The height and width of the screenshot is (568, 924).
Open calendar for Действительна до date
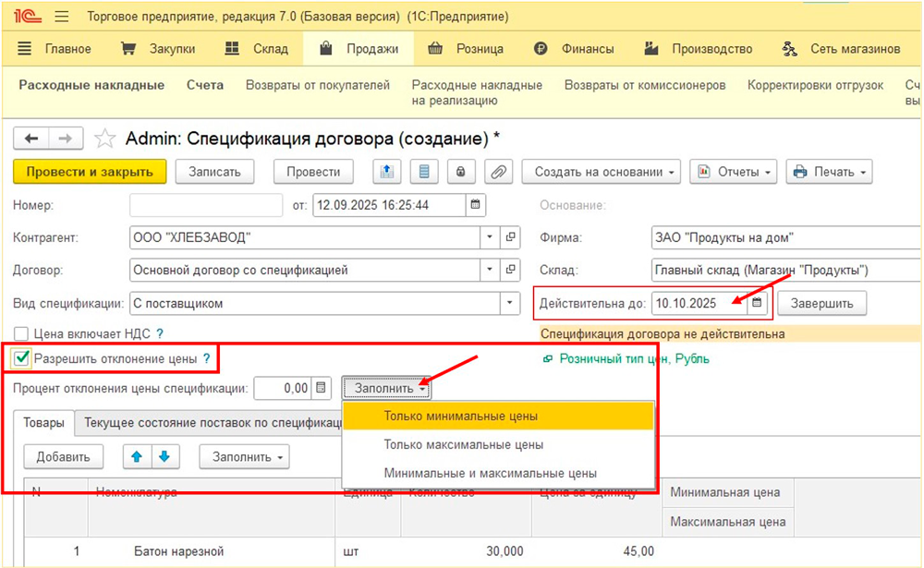click(758, 303)
